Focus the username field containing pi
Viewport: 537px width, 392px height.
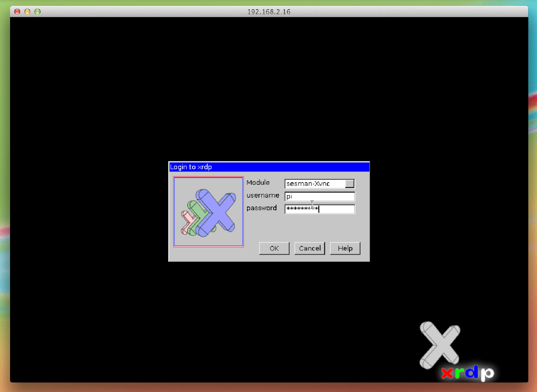(x=320, y=196)
